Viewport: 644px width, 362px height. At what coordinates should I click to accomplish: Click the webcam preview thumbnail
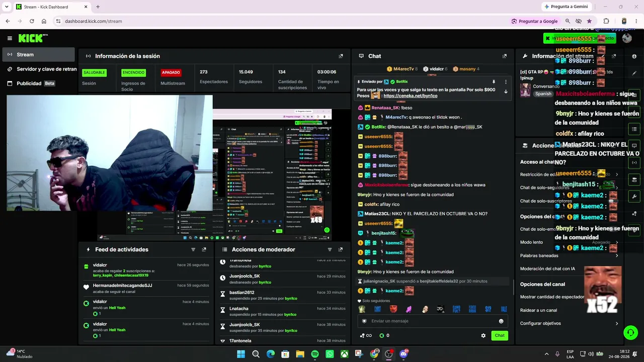click(110, 153)
